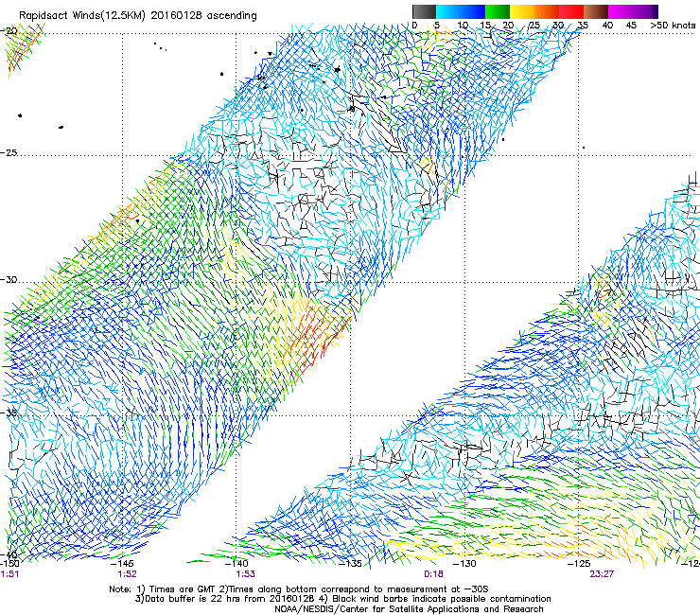Click the '>50 knots' legend label
Image resolution: width=700 pixels, height=615 pixels.
click(673, 25)
